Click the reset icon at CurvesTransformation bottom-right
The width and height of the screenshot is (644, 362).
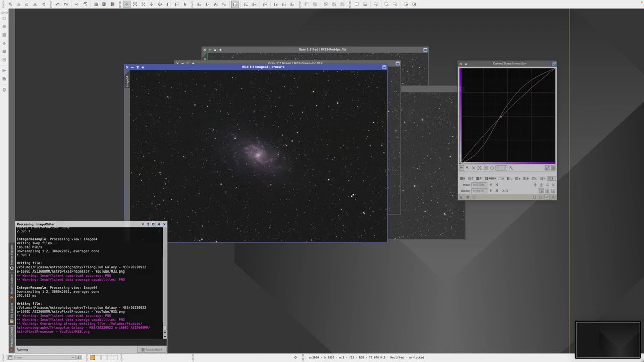click(x=553, y=197)
